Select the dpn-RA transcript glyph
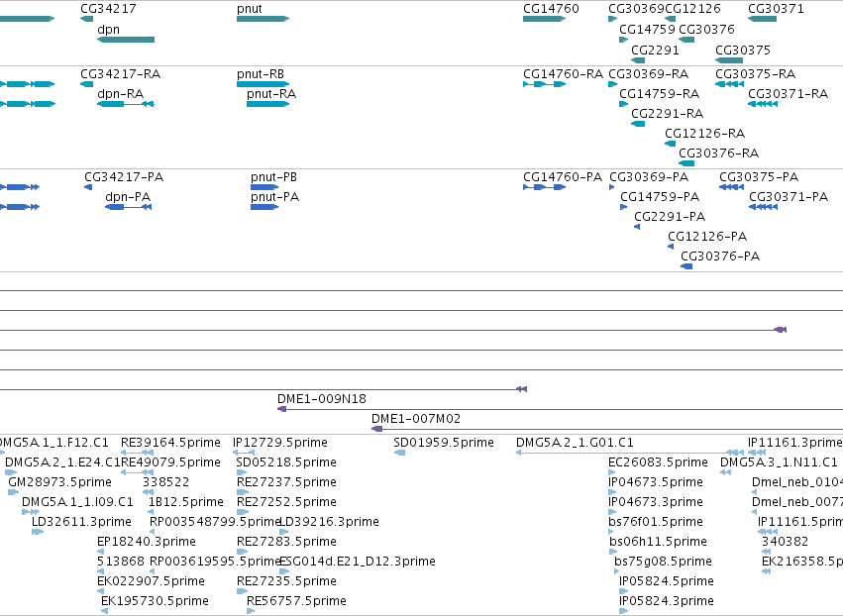Viewport: 843px width, 616px height. pos(126,104)
